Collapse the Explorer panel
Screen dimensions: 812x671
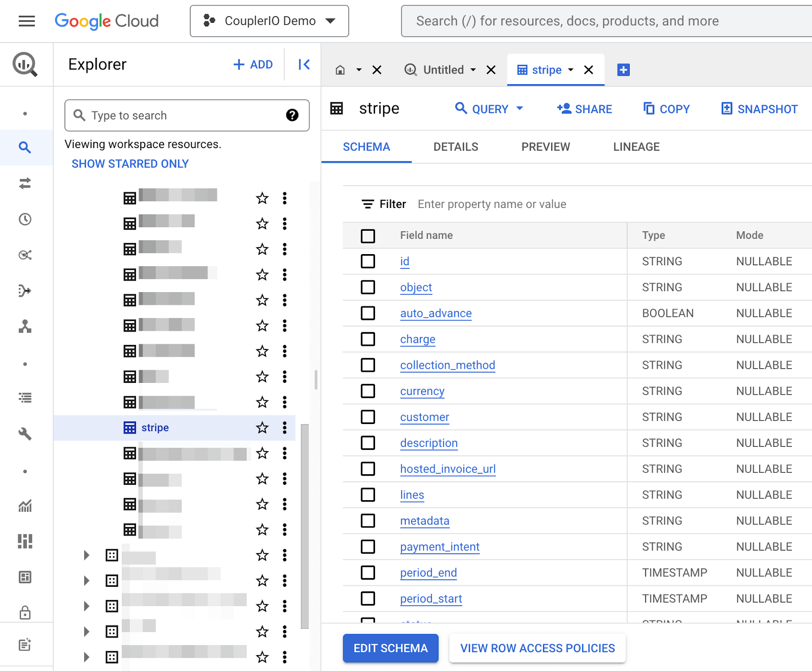click(304, 64)
